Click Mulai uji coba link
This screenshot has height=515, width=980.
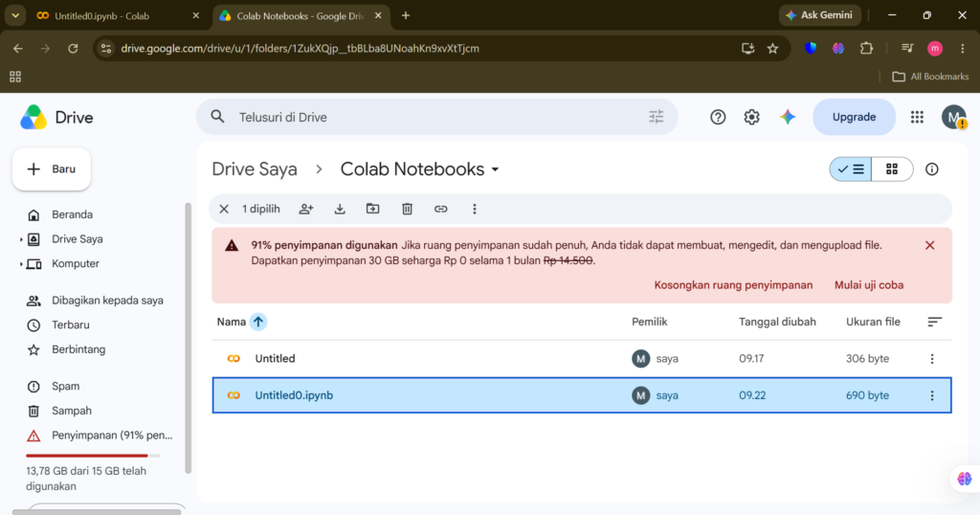click(x=869, y=285)
